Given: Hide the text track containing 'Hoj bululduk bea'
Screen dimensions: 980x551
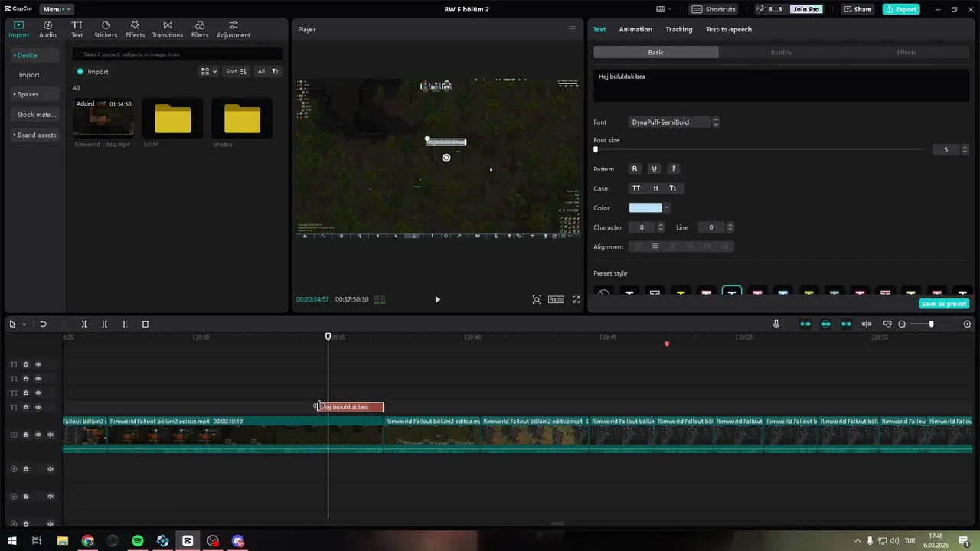Looking at the screenshot, I should tap(38, 407).
